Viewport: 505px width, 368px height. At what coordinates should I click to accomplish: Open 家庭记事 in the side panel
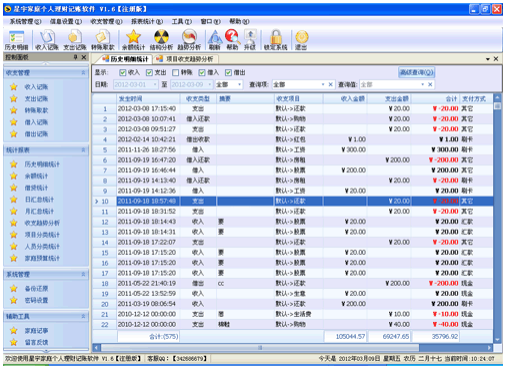point(36,331)
